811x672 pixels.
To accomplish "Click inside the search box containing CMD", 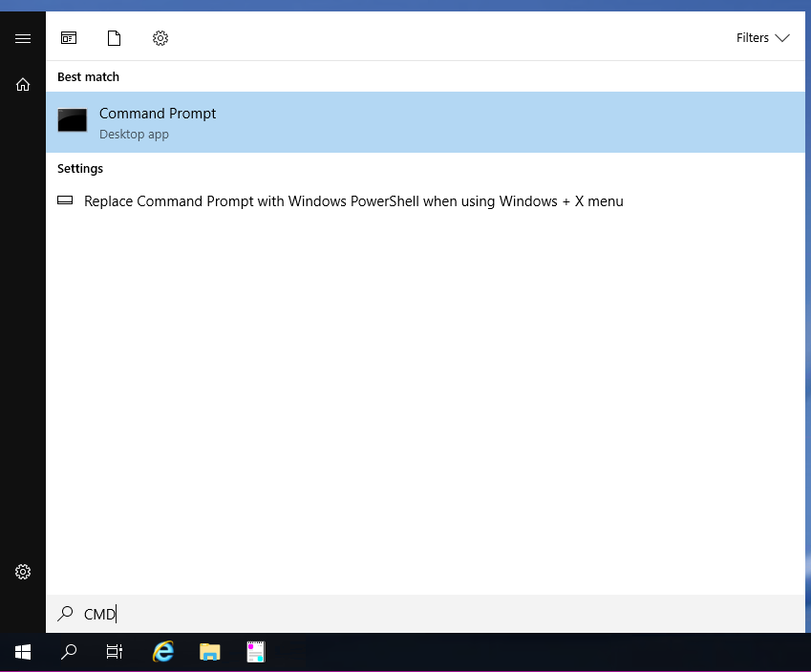I will (x=382, y=615).
